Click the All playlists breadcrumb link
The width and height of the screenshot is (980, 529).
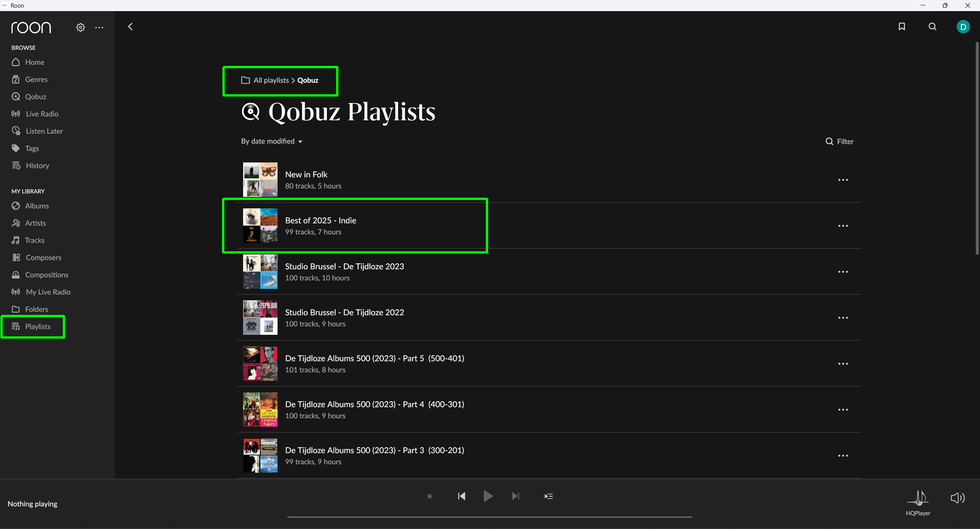pyautogui.click(x=271, y=80)
